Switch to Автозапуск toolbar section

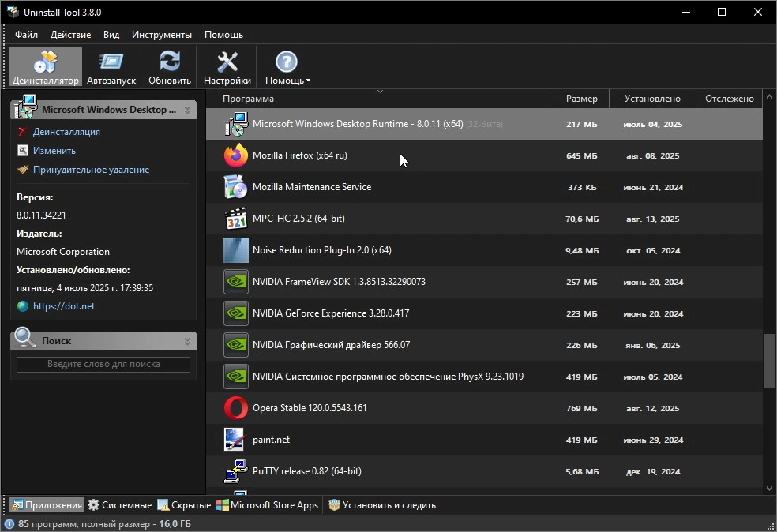(x=111, y=67)
